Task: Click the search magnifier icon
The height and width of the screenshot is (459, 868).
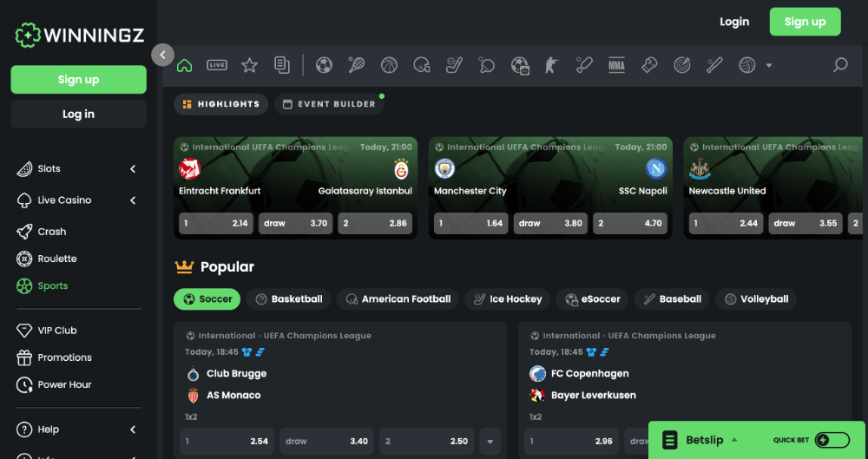Action: [839, 65]
